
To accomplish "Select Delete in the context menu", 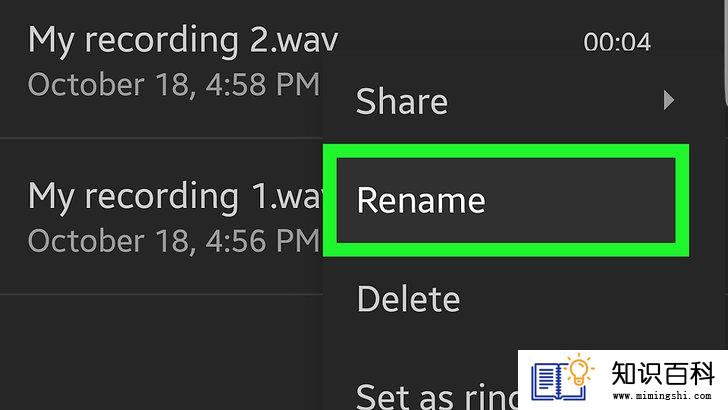I will [x=409, y=299].
